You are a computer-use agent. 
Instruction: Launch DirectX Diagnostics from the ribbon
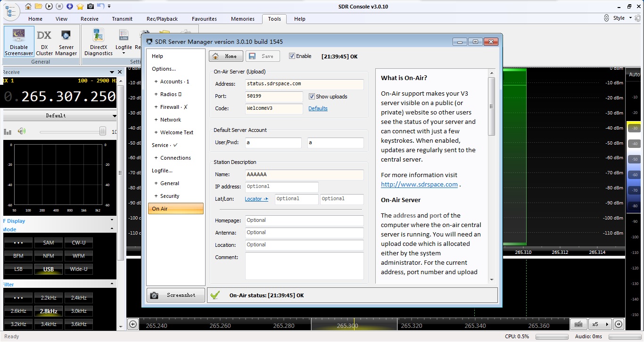(x=99, y=42)
